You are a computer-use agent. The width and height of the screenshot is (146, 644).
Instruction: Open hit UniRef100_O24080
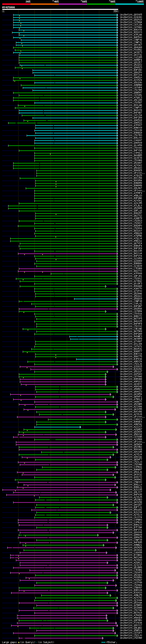click(131, 17)
